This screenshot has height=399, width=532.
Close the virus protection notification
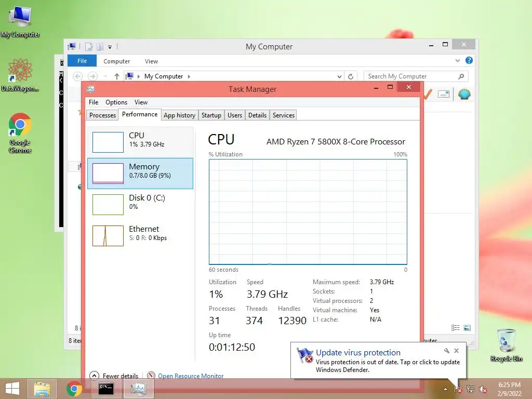point(456,351)
